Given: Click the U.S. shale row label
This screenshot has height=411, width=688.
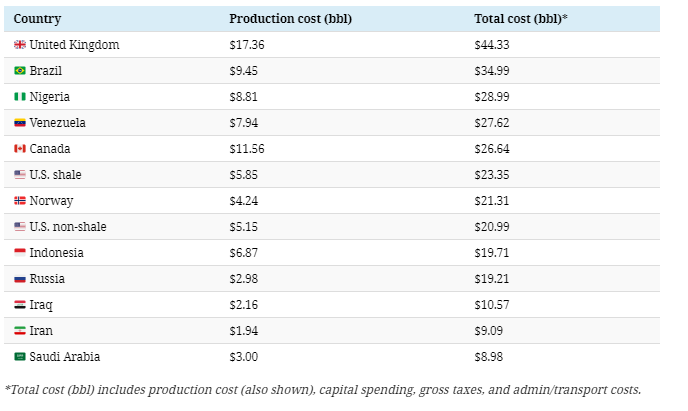Looking at the screenshot, I should [x=55, y=175].
